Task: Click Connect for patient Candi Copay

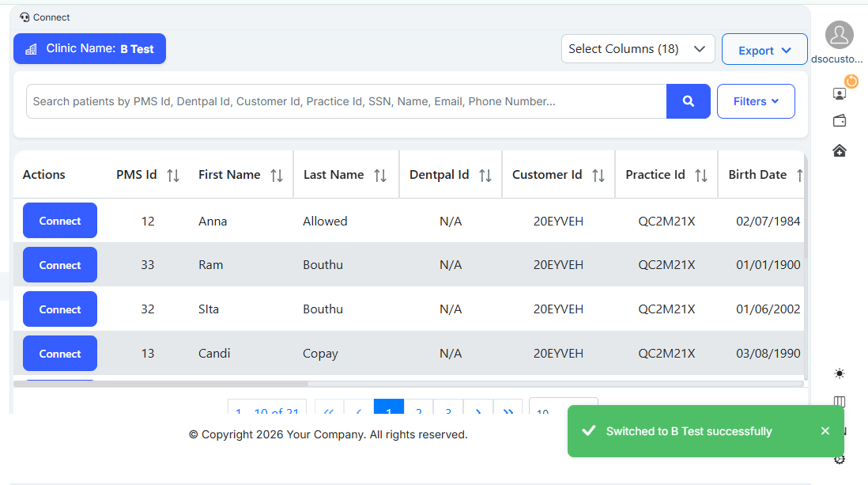Action: pos(60,354)
